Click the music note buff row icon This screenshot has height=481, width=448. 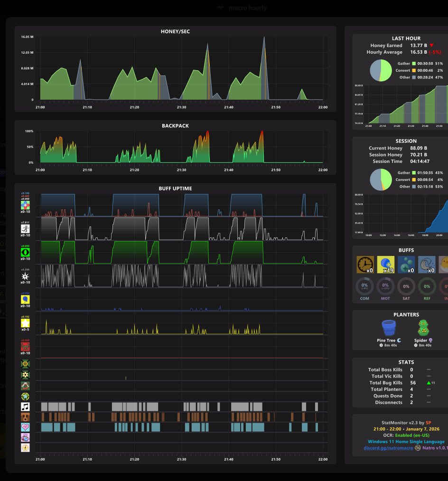(x=25, y=407)
